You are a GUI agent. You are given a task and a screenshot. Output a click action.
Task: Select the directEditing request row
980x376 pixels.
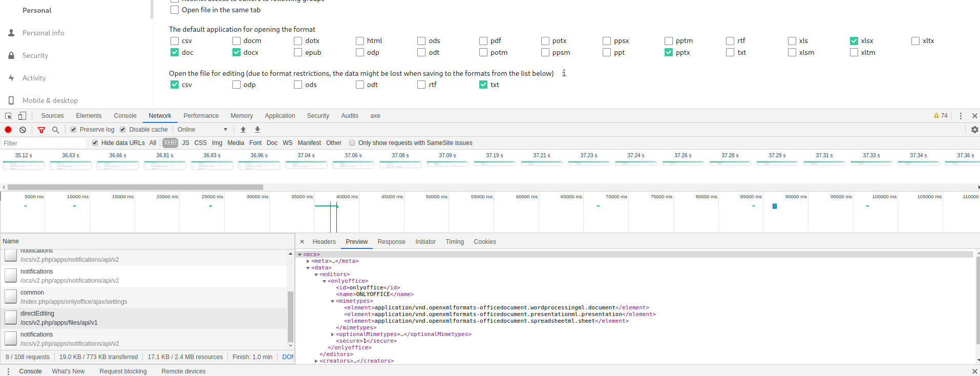[144, 318]
